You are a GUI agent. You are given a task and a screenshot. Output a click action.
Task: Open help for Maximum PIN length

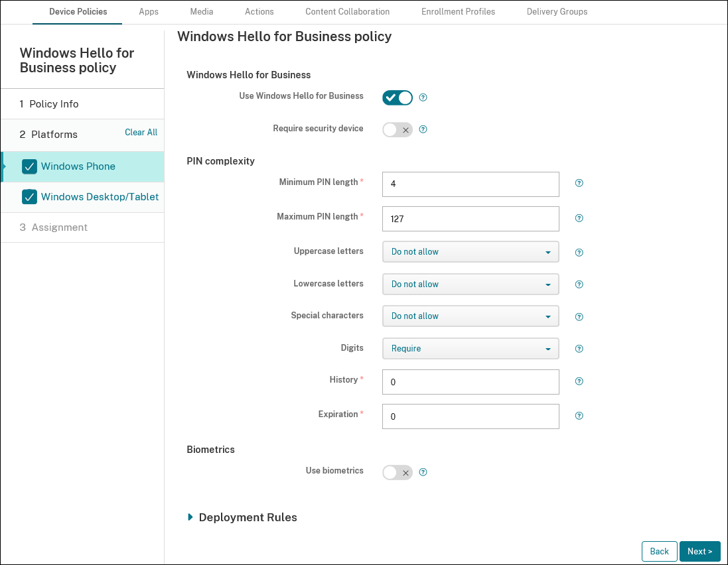(579, 218)
